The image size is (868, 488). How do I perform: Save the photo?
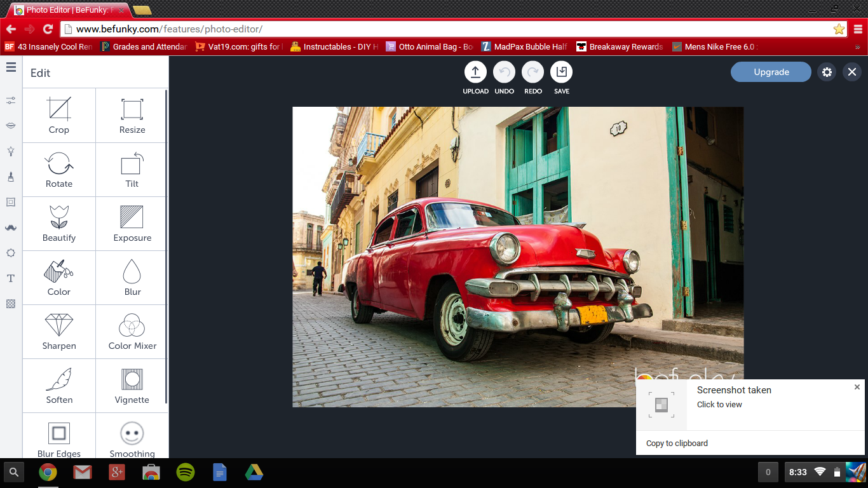562,72
